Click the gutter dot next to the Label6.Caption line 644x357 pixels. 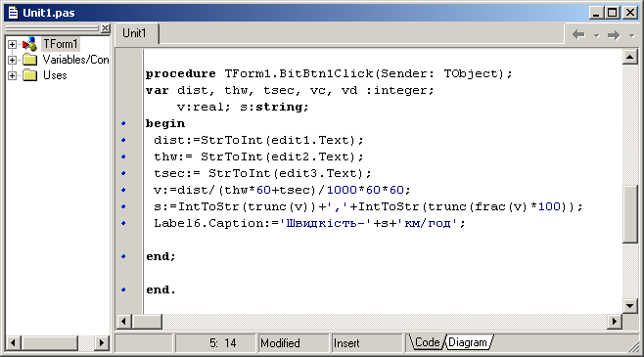click(123, 223)
